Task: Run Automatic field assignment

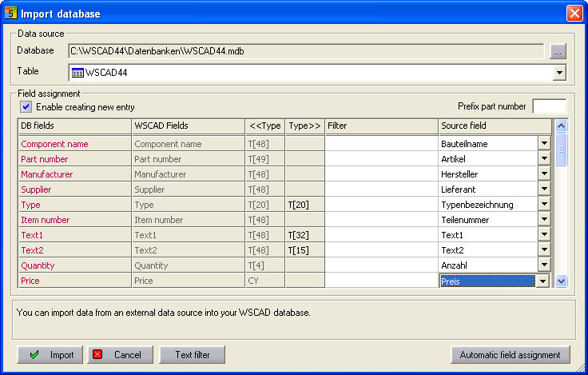Action: click(x=510, y=355)
